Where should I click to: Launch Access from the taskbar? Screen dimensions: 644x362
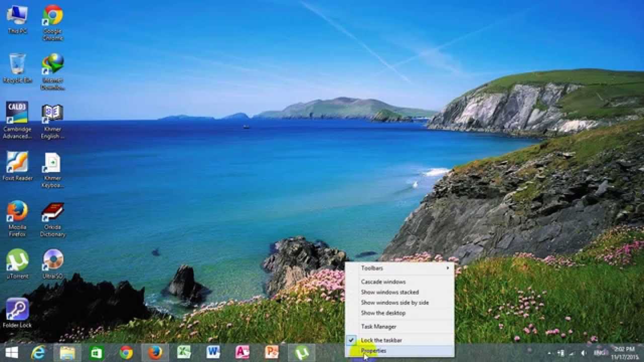243,352
